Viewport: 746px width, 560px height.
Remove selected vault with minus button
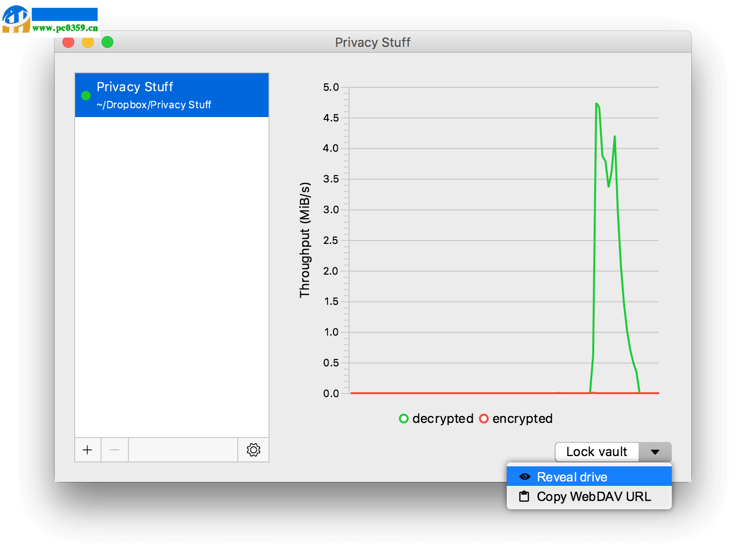pyautogui.click(x=115, y=450)
